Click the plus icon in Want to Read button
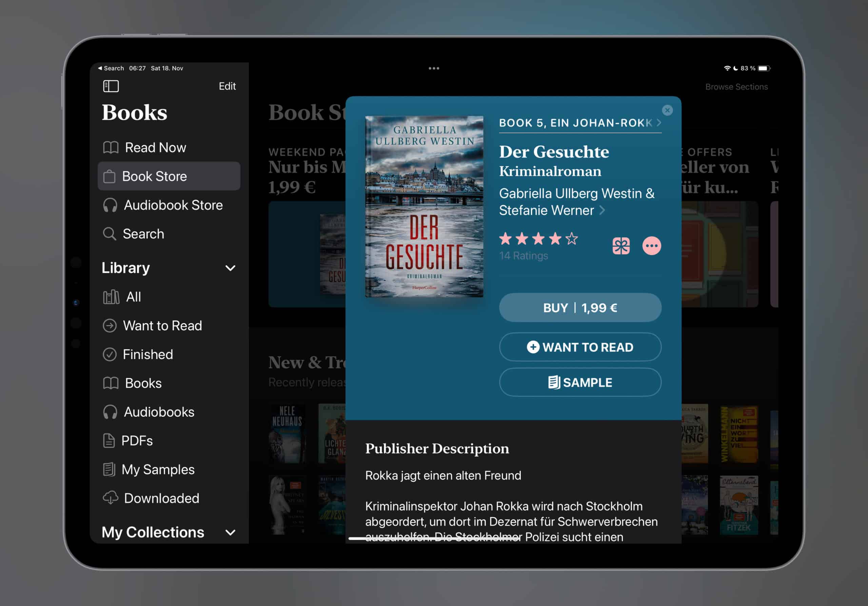The height and width of the screenshot is (606, 868). click(x=533, y=347)
